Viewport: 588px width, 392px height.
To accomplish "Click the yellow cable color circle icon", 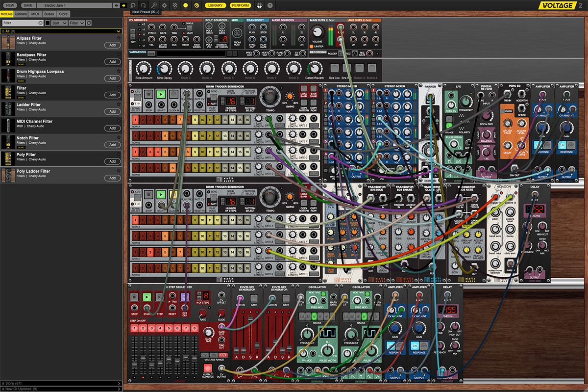I will [x=185, y=5].
